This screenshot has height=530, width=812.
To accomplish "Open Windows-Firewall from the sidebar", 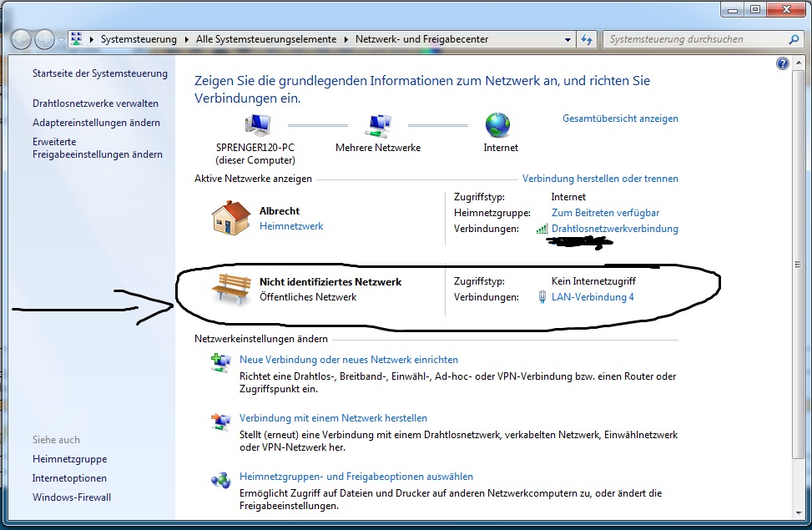I will click(72, 497).
